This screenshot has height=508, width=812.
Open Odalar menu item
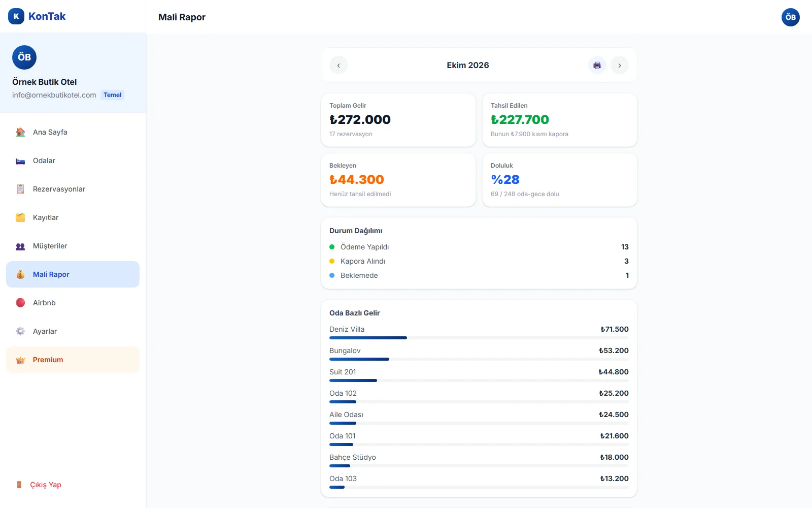73,161
